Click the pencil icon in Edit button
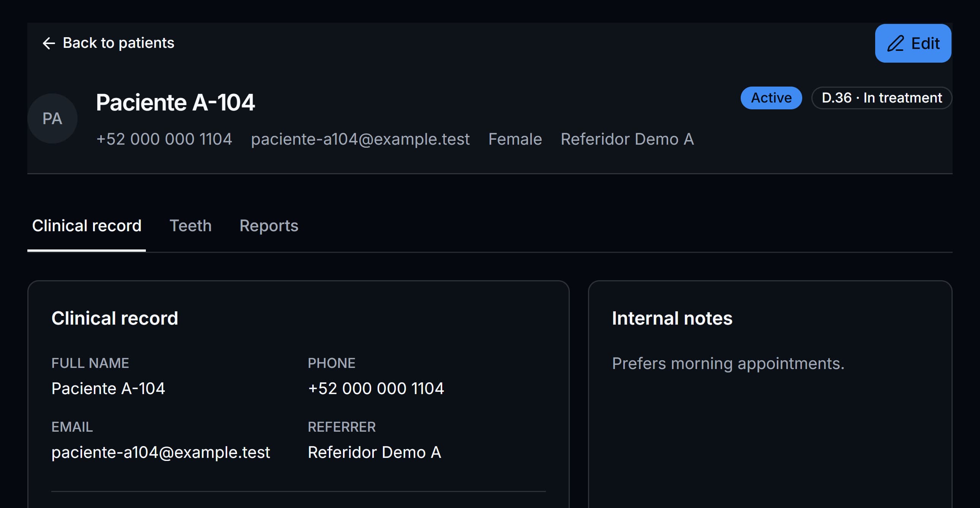Viewport: 980px width, 508px height. coord(896,43)
